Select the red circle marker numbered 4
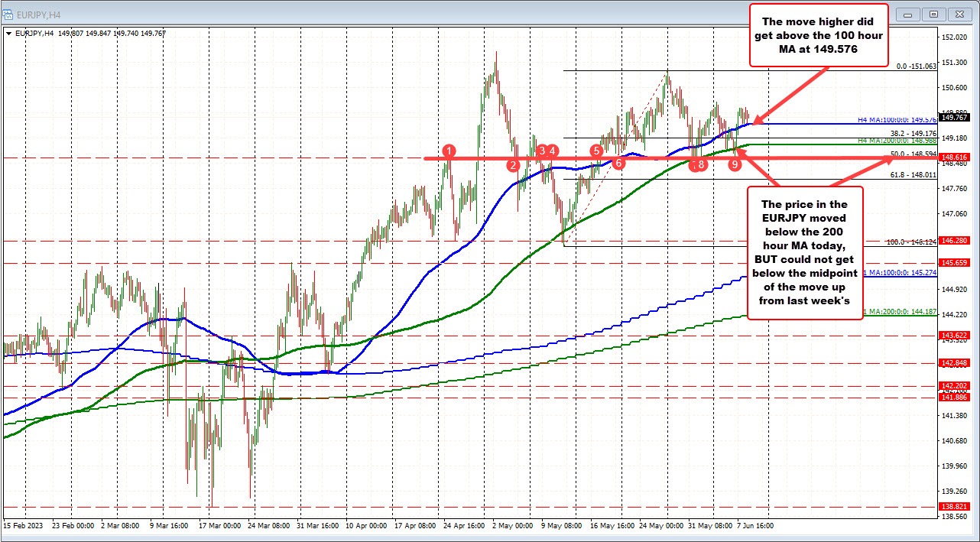 (x=553, y=151)
